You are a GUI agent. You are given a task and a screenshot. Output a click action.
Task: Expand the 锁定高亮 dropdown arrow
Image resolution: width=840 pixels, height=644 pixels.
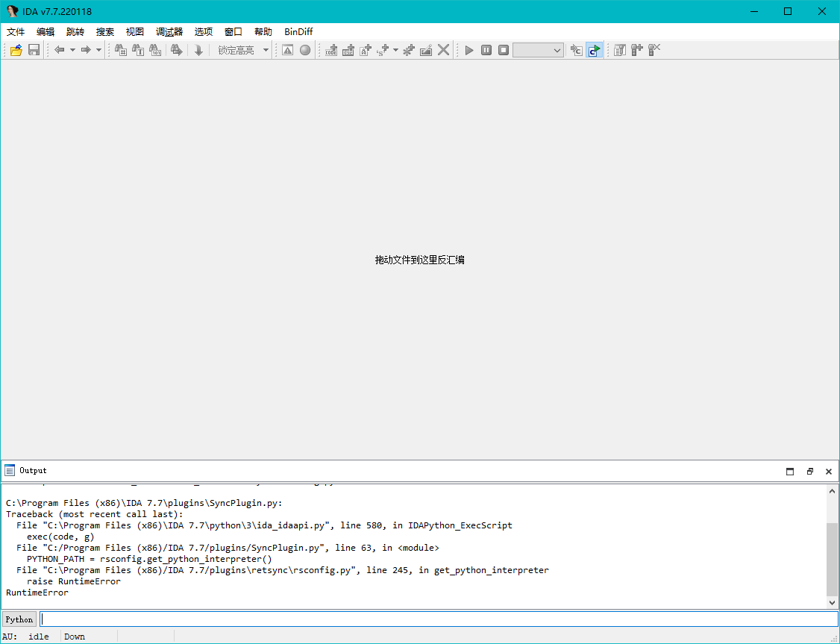click(x=266, y=50)
